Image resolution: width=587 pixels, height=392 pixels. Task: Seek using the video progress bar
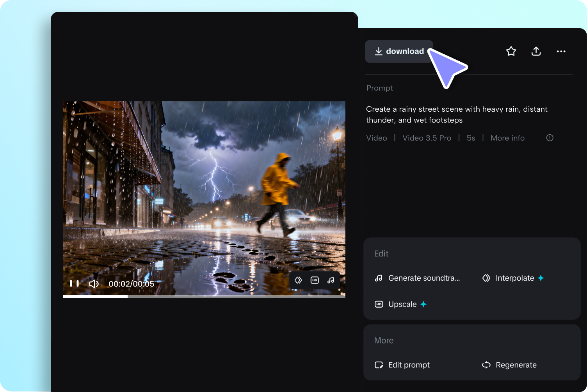(x=204, y=296)
